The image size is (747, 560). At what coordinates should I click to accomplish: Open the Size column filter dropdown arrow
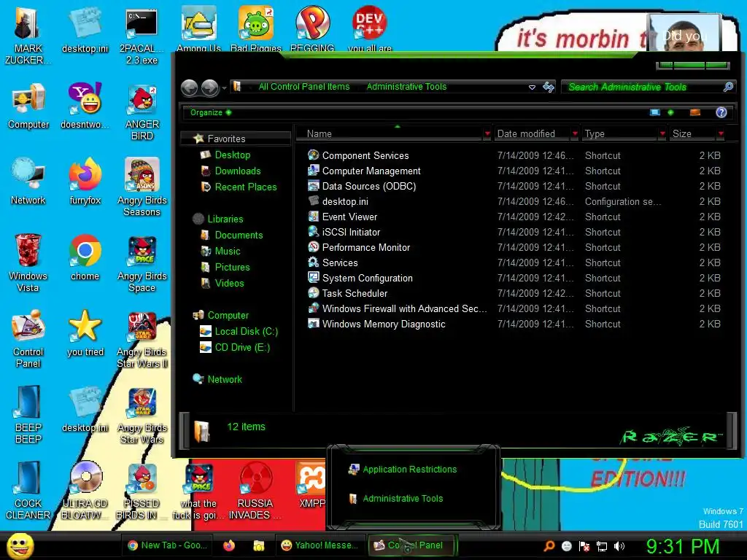[x=720, y=134]
